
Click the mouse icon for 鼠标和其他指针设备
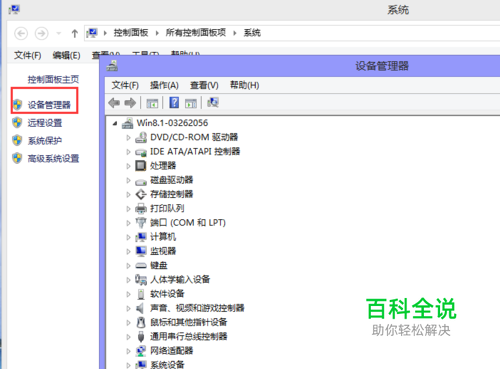[141, 322]
